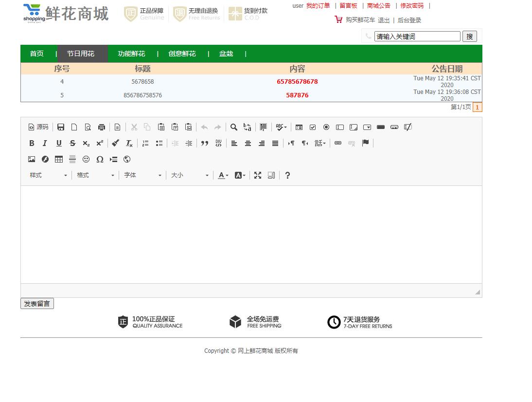Enable italic text formatting

point(45,143)
